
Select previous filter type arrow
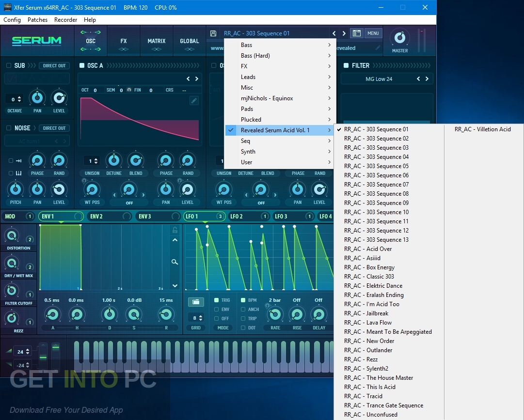[418, 79]
